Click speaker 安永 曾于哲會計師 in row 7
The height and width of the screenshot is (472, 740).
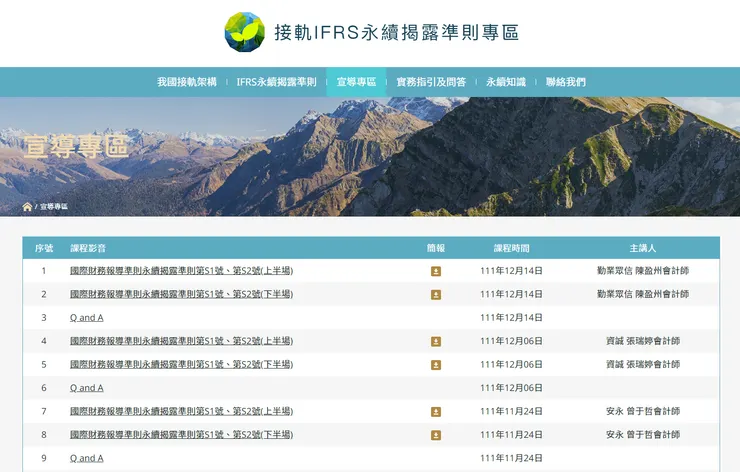[x=643, y=411]
